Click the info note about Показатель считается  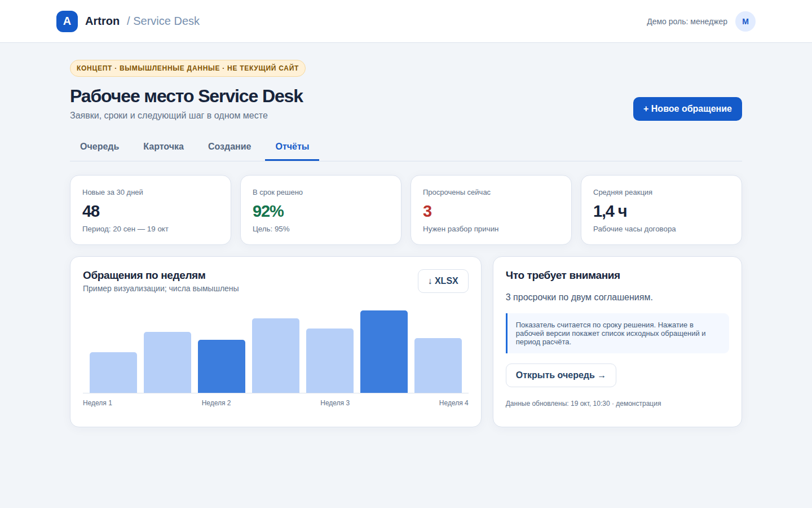point(617,334)
